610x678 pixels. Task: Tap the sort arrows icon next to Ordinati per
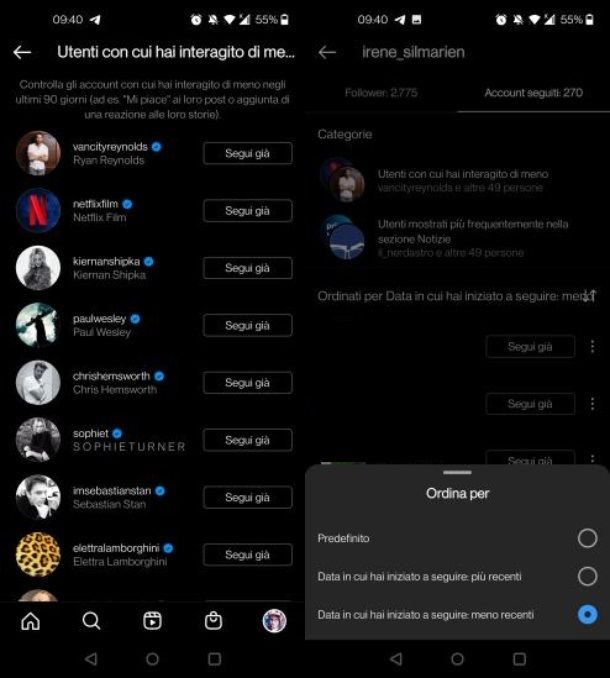tap(591, 296)
